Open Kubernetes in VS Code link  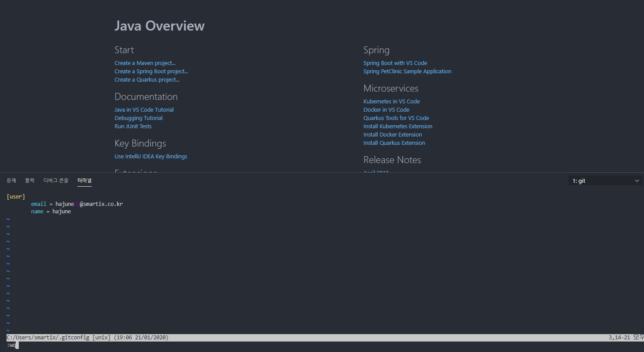(x=392, y=102)
